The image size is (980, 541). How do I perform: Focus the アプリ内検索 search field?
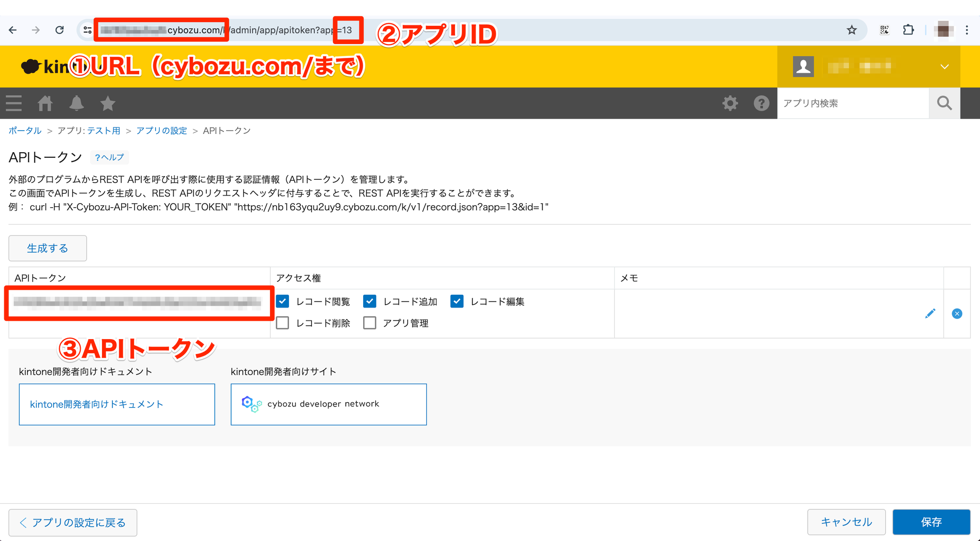(853, 103)
